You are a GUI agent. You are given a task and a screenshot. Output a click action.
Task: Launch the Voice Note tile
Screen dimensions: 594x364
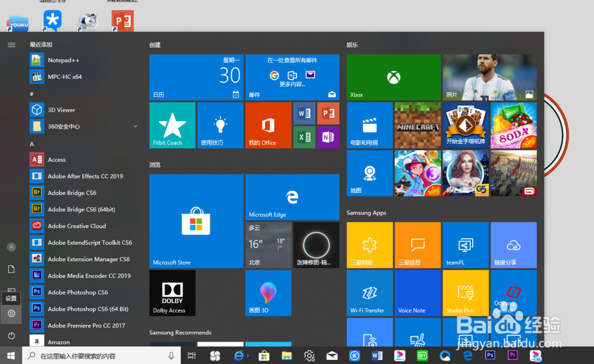[418, 292]
